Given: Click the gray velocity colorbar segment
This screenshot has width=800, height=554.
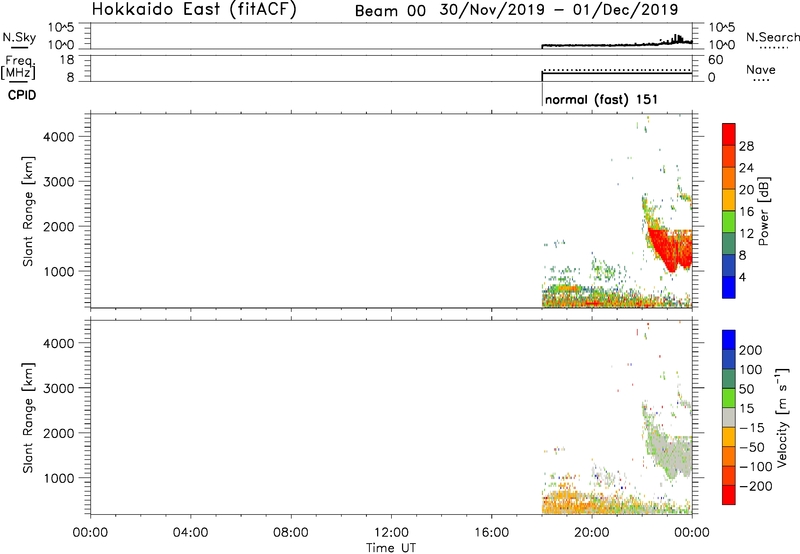Looking at the screenshot, I should tap(729, 418).
